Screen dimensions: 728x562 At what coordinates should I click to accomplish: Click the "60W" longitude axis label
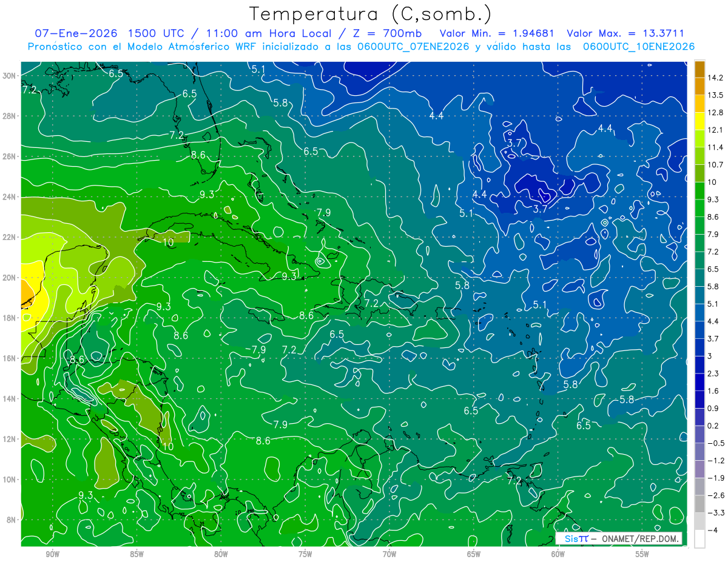[x=558, y=554]
